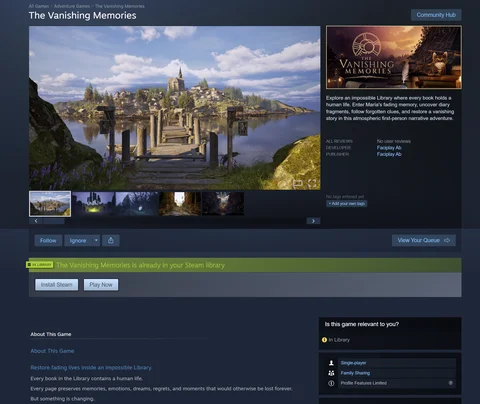Select the island village screenshot thumbnail

point(50,204)
